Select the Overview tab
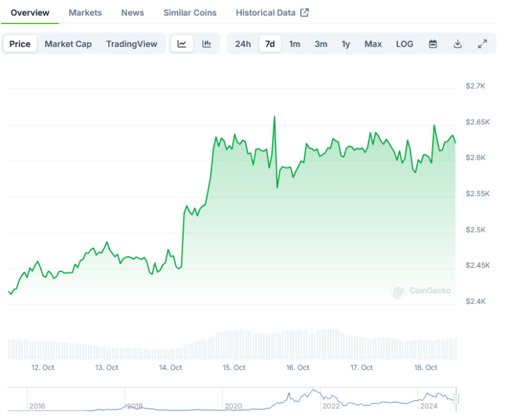 tap(30, 12)
